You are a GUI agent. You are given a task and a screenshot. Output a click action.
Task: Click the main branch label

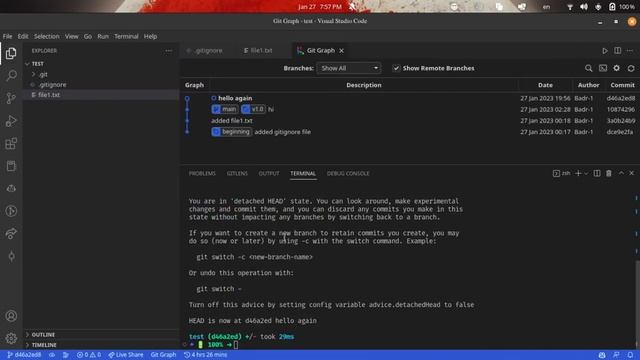(225, 109)
